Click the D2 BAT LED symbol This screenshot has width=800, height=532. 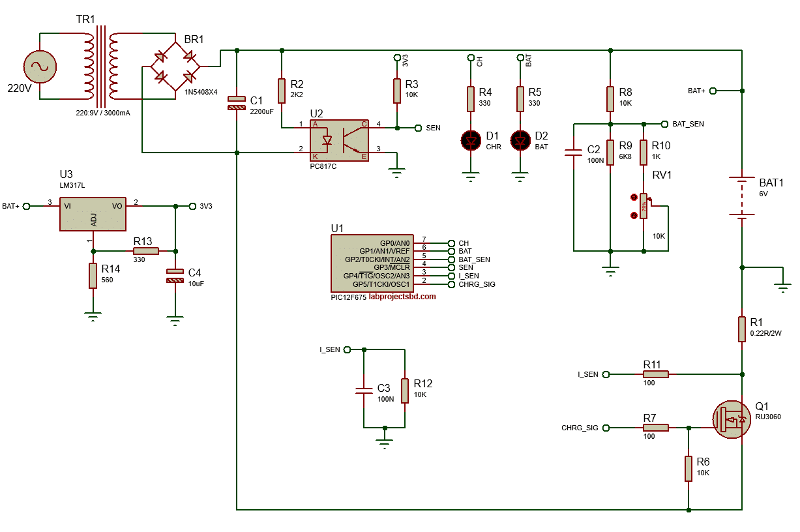520,140
